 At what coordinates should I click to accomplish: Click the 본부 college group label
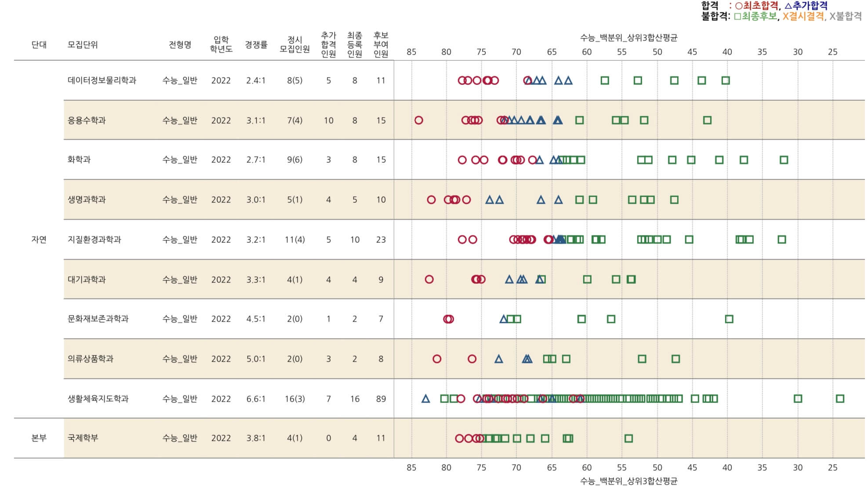tap(39, 438)
